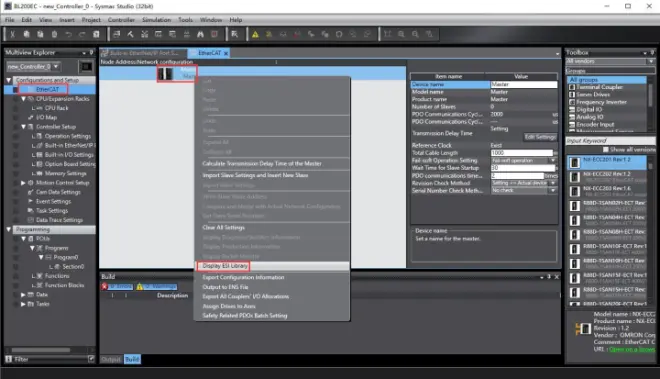Click the Copy toolbar icon
Image resolution: width=660 pixels, height=379 pixels.
point(27,34)
